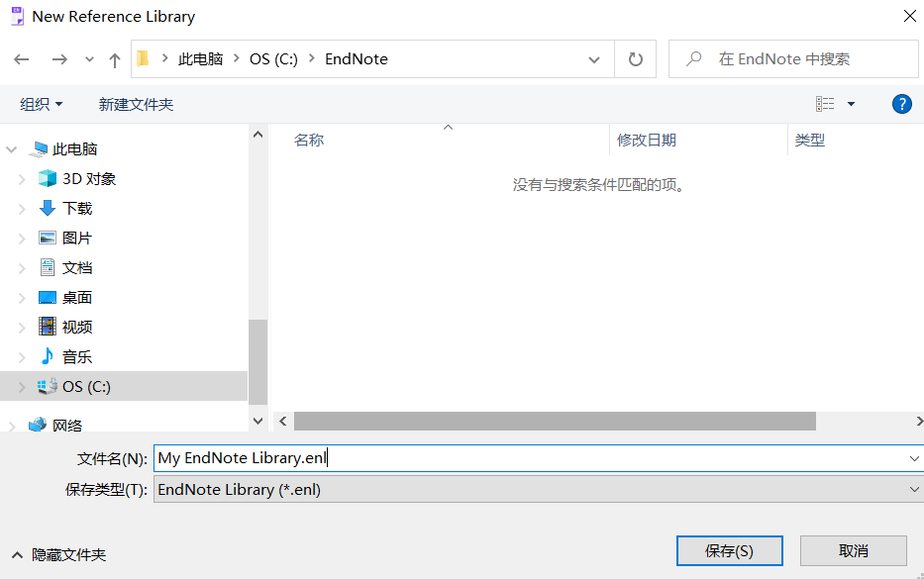Click the OS (C:) drive icon
The height and width of the screenshot is (579, 924).
(x=48, y=386)
